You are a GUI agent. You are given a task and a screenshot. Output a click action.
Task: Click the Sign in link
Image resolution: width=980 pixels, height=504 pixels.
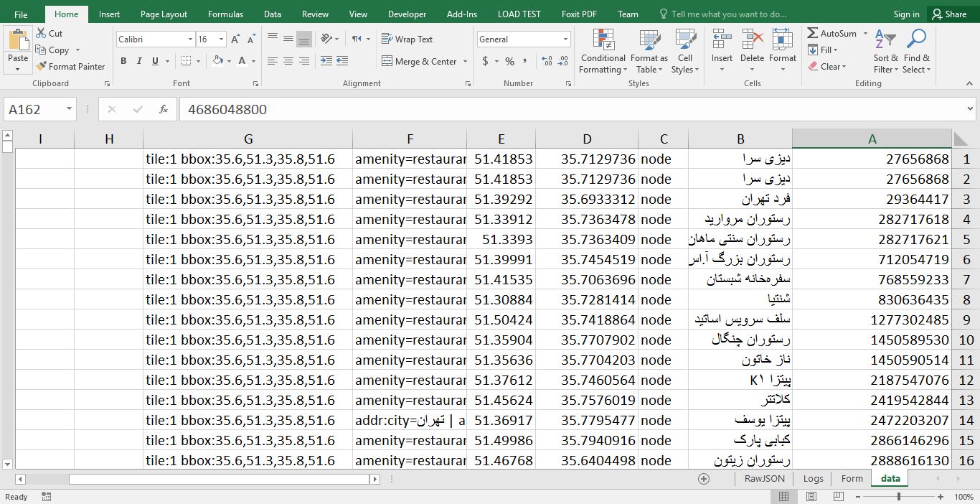(905, 14)
